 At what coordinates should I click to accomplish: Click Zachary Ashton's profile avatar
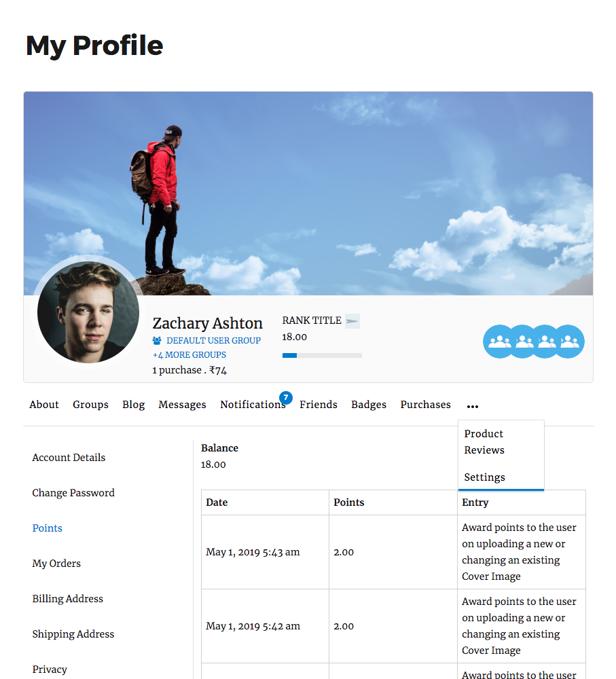(x=88, y=312)
